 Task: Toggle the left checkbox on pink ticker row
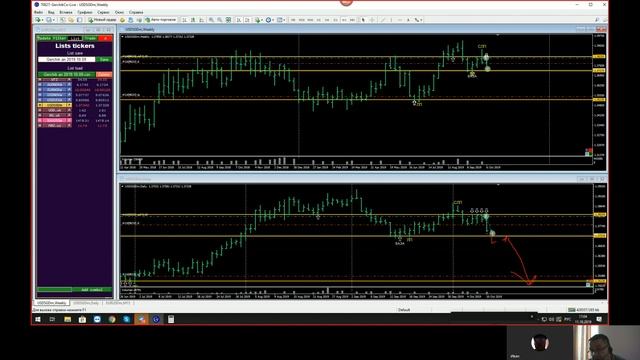click(40, 120)
